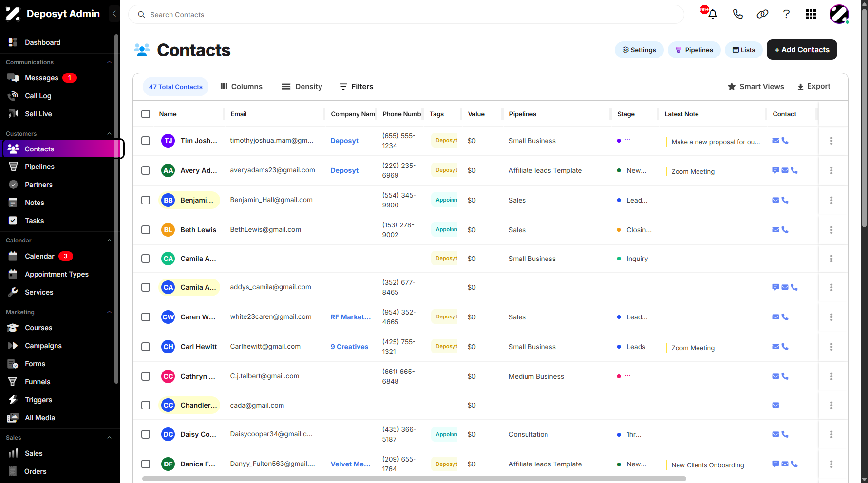This screenshot has height=483, width=868.
Task: Collapse the Marketing section
Action: point(109,312)
